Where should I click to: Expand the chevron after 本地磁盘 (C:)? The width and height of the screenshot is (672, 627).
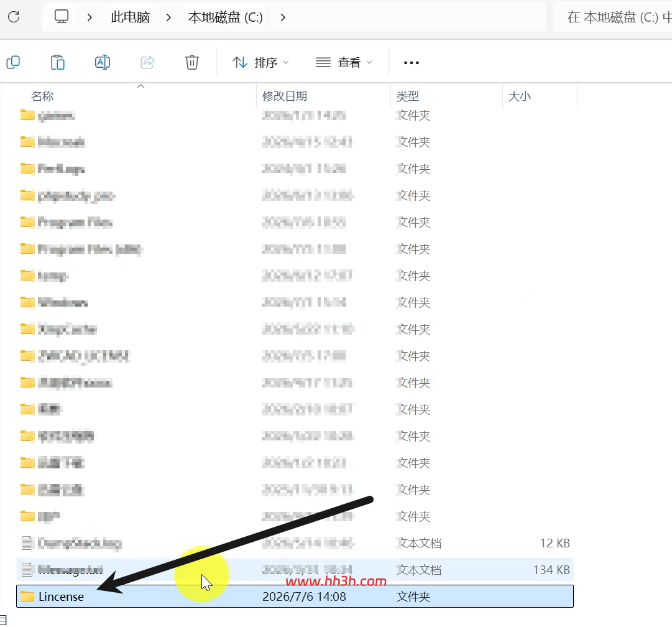[x=282, y=17]
